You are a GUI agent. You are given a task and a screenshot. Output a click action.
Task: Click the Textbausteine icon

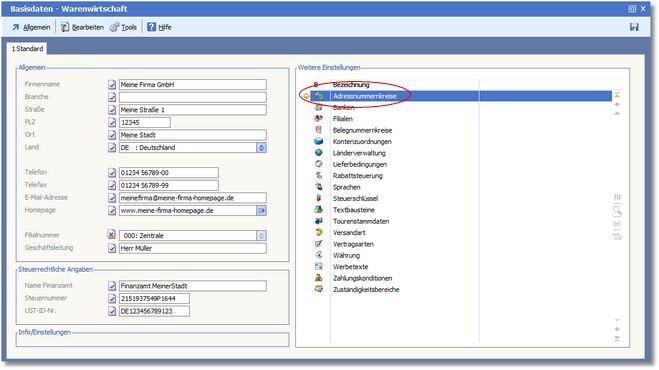coord(319,209)
